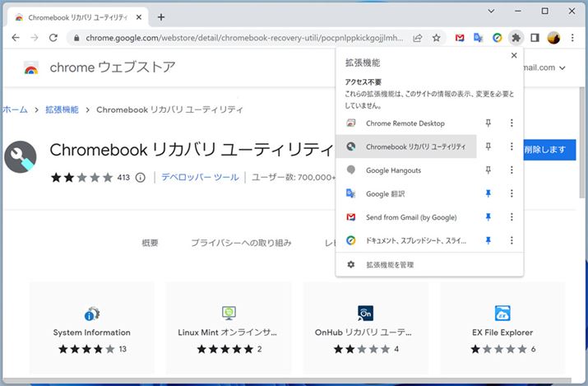Viewport: 588px width, 386px height.
Task: Pin the Google Hangouts extension
Action: 488,170
